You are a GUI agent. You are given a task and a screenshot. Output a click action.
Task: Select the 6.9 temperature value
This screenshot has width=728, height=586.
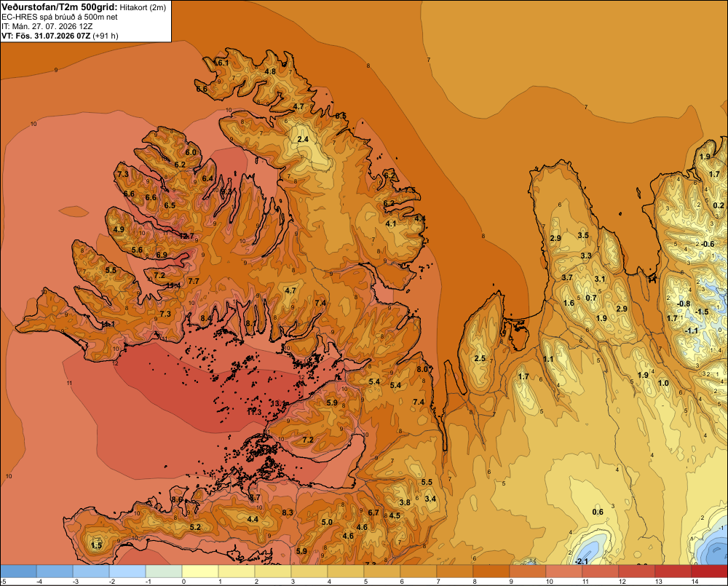click(162, 255)
